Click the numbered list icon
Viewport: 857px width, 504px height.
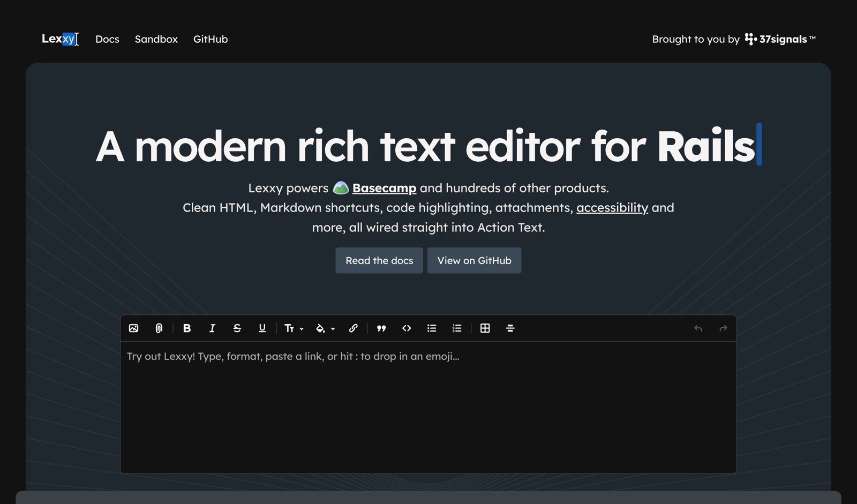click(x=457, y=328)
